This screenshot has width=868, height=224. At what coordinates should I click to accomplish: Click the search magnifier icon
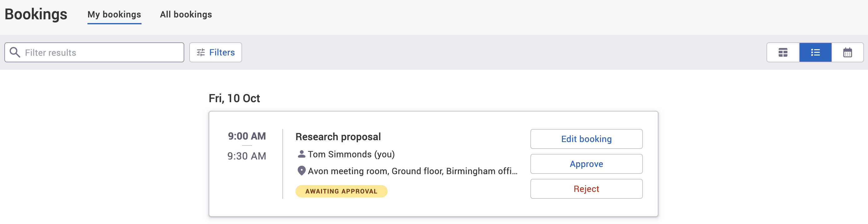pyautogui.click(x=15, y=52)
